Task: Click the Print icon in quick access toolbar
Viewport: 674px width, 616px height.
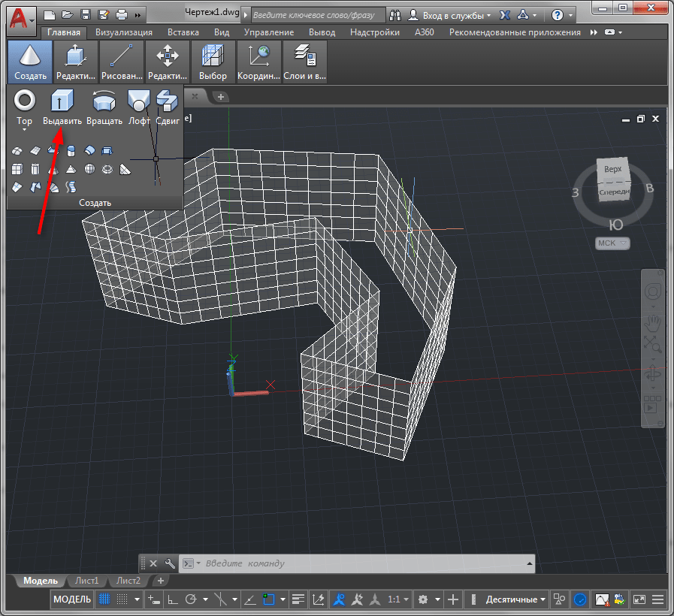Action: click(x=121, y=14)
